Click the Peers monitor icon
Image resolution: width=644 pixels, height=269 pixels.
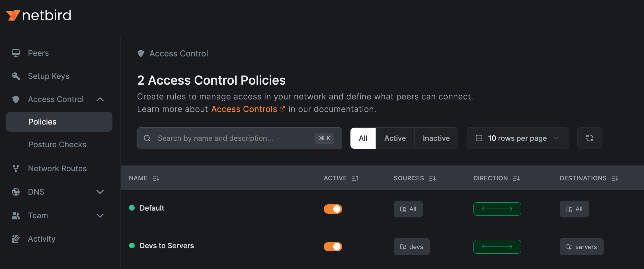[16, 53]
